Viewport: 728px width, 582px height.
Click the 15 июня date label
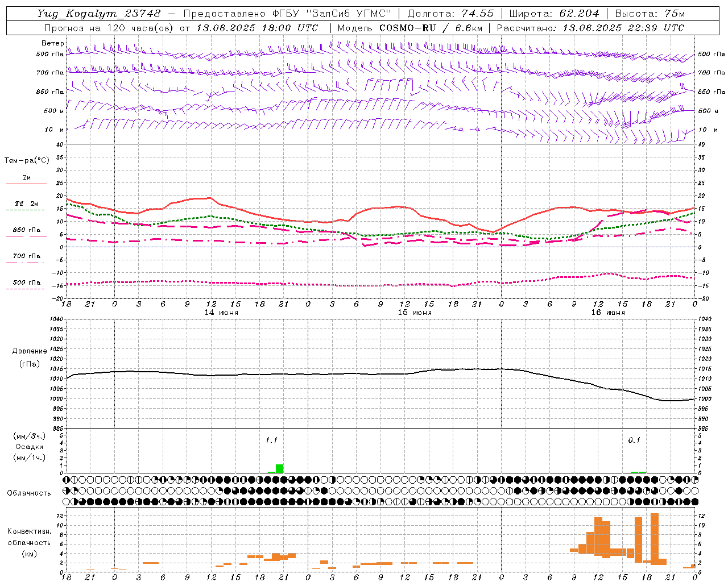tap(415, 313)
